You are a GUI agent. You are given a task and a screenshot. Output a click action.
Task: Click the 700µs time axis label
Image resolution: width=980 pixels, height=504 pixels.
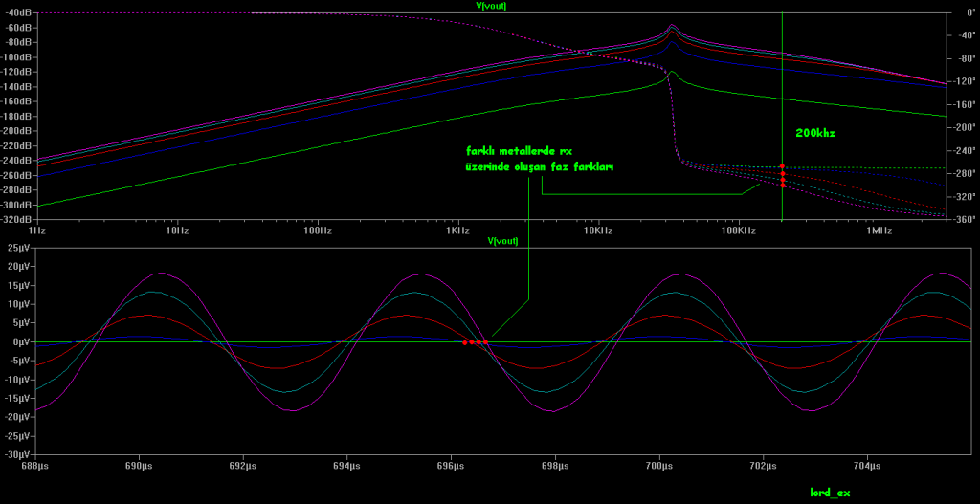(x=659, y=466)
